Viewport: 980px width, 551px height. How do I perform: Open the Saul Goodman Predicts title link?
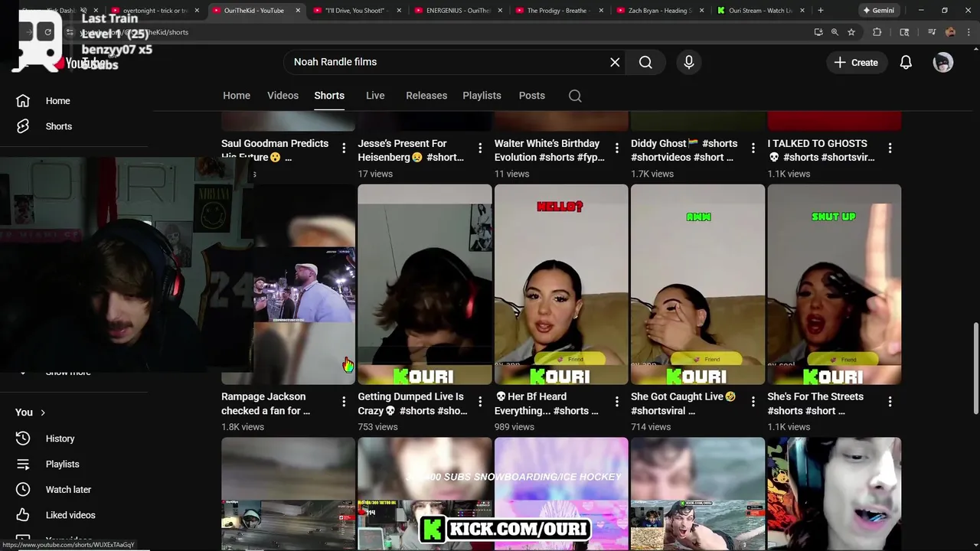pyautogui.click(x=275, y=150)
